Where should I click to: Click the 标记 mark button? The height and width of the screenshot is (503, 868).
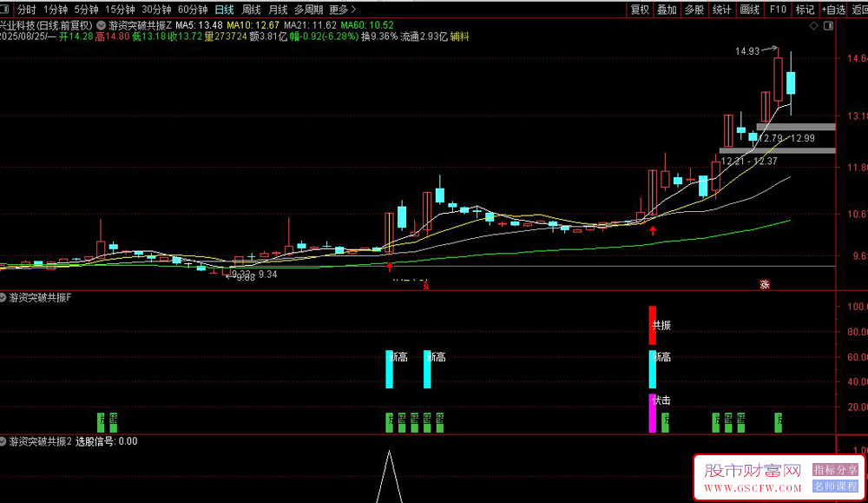[805, 10]
